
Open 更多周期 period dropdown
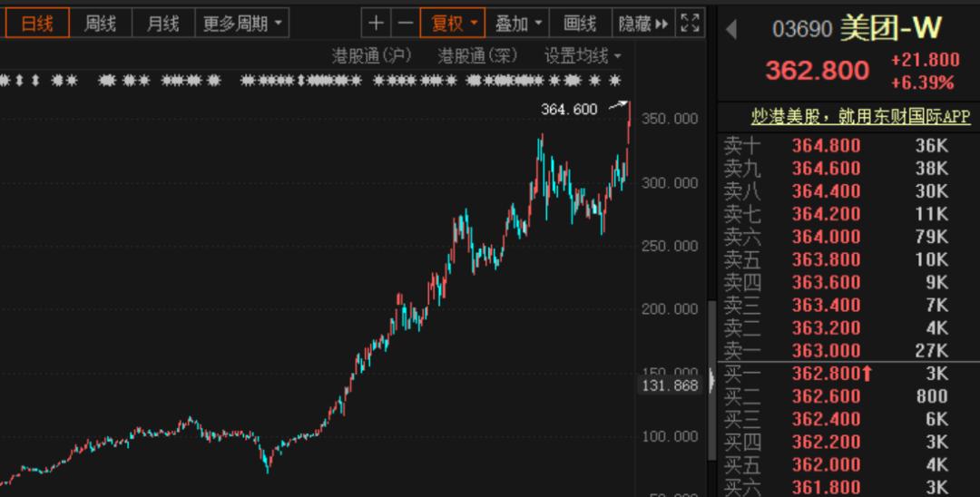(242, 24)
